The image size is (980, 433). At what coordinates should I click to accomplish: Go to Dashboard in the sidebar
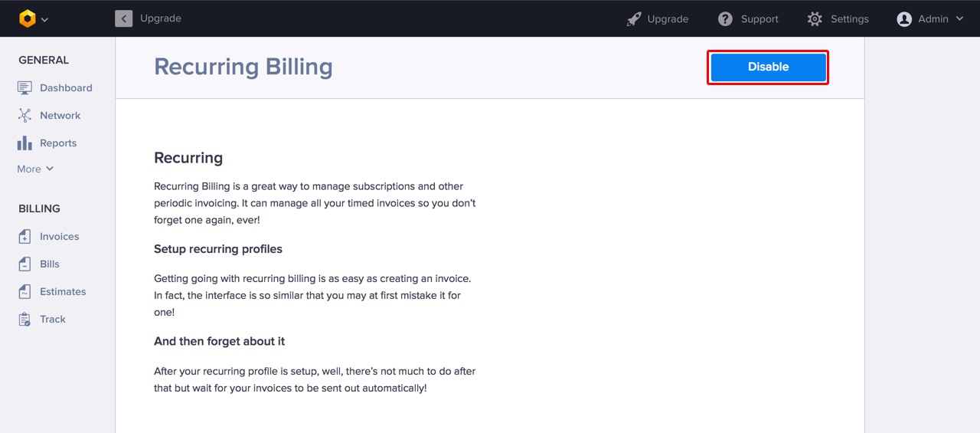66,88
